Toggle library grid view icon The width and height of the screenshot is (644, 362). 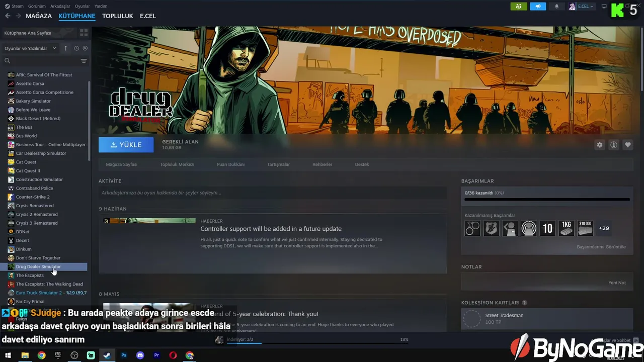(x=84, y=33)
